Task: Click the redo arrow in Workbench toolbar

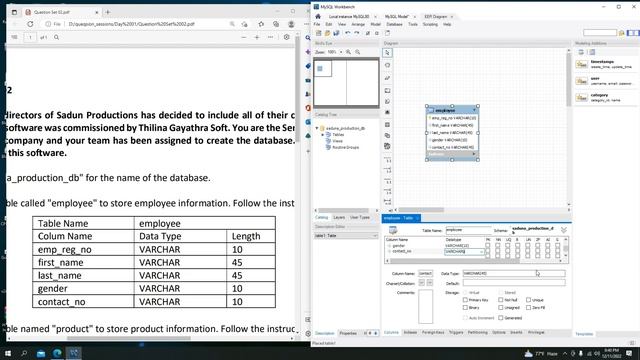Action: (x=357, y=33)
